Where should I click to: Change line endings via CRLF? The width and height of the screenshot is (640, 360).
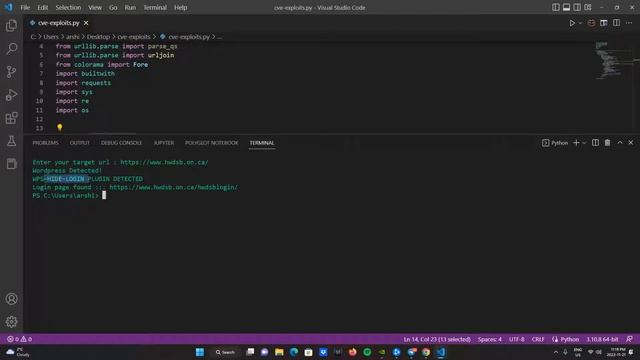[538, 339]
